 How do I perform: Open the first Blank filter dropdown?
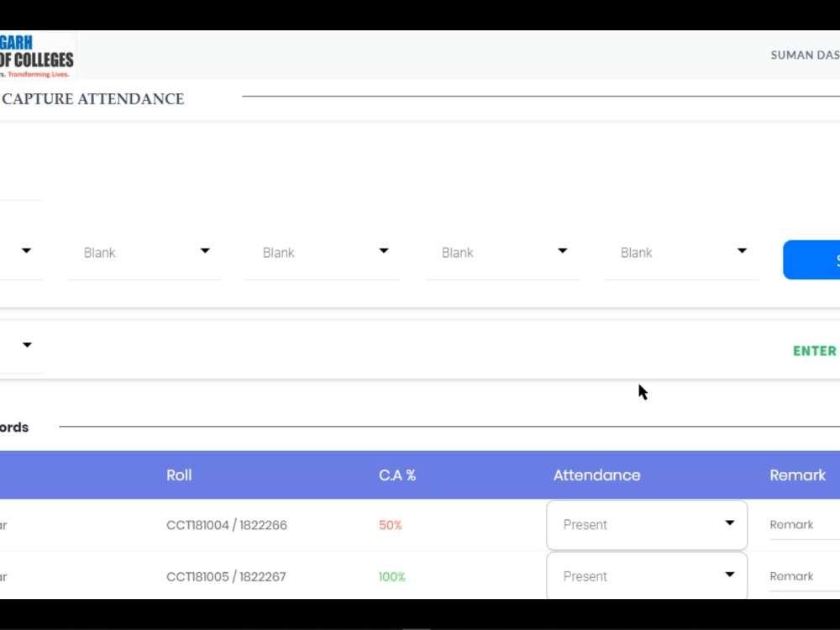(x=143, y=252)
